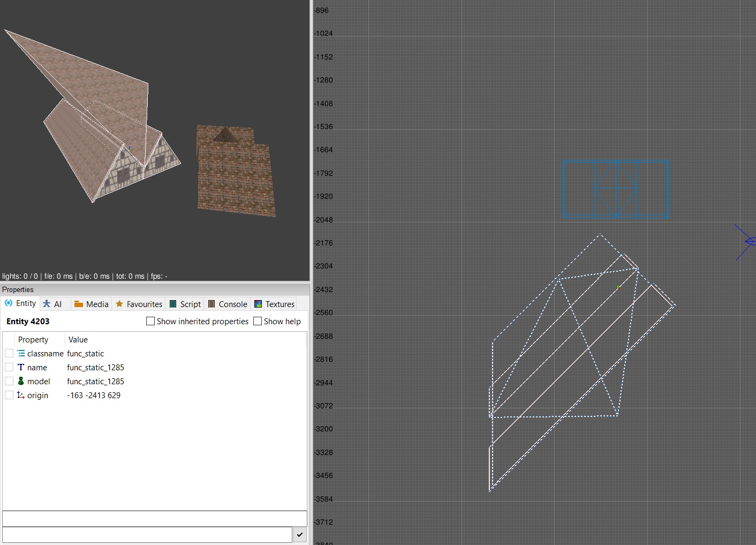Open the Favourites tab
The width and height of the screenshot is (756, 545).
click(x=139, y=304)
